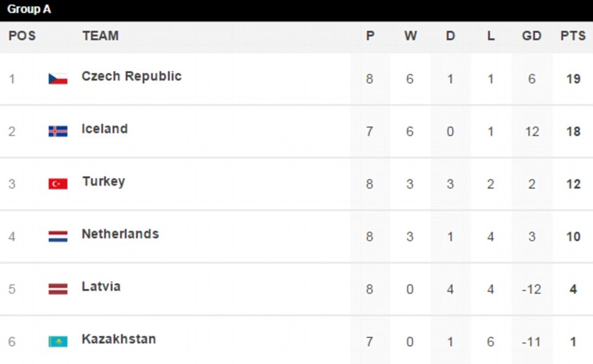This screenshot has height=364, width=593.
Task: Open the Czech Republic team link
Action: (x=131, y=76)
